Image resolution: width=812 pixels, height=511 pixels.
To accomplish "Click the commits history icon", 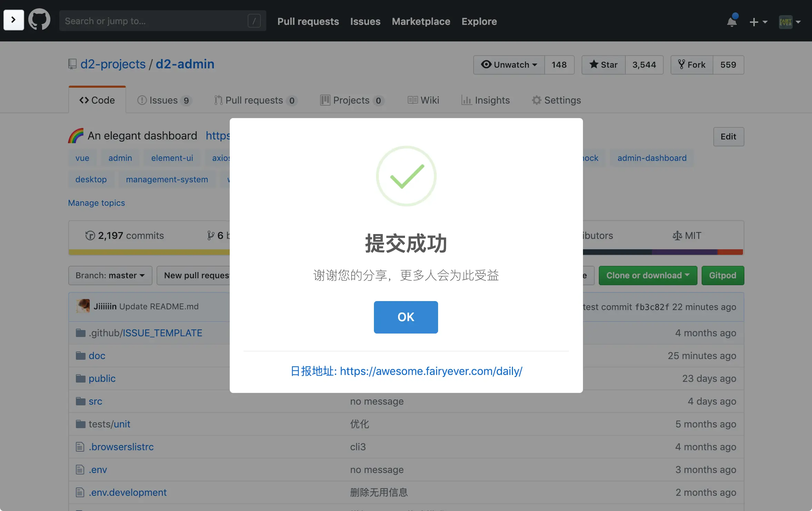I will tap(90, 235).
